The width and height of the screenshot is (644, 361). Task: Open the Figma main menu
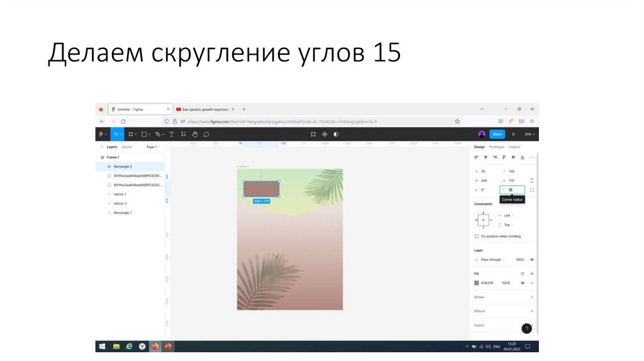(102, 135)
